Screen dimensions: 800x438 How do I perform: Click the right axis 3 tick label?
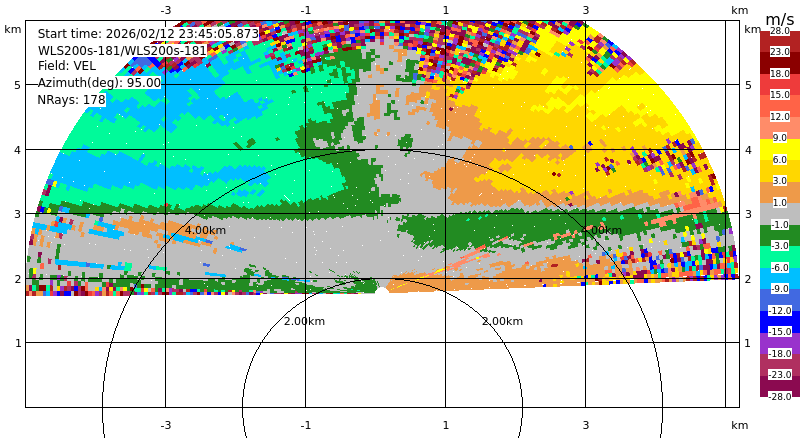point(748,214)
